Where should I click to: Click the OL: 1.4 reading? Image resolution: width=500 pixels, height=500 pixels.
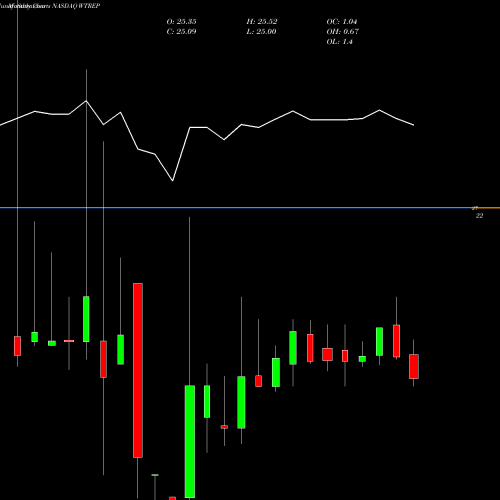point(339,42)
